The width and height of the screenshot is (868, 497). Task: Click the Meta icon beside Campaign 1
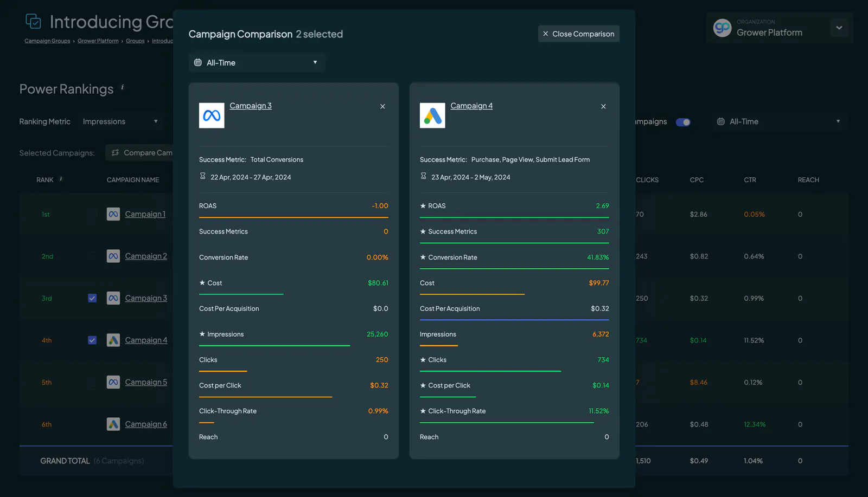coord(113,214)
